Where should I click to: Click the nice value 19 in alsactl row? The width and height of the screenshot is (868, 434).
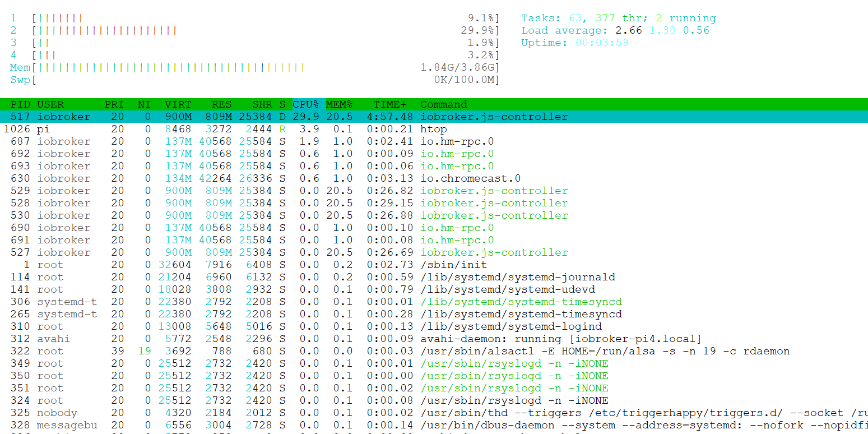(x=145, y=351)
